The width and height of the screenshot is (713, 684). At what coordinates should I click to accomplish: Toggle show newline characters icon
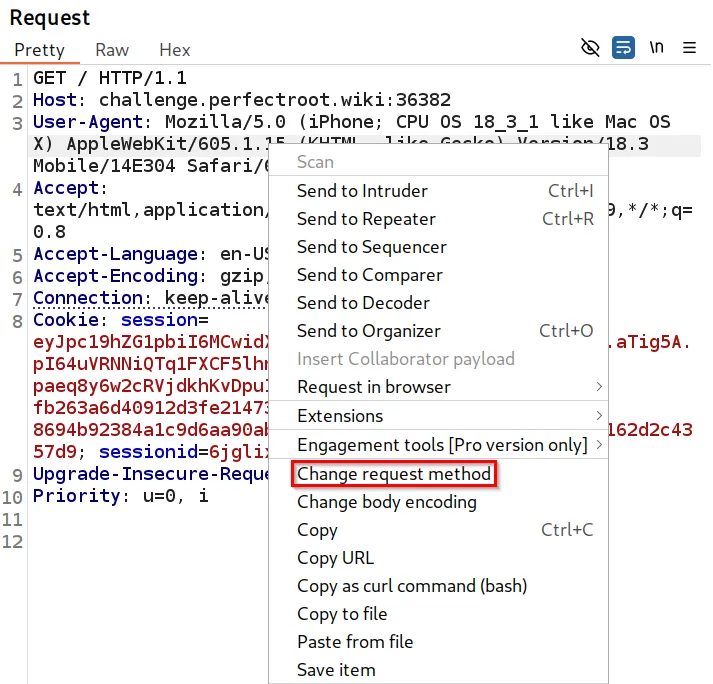[657, 47]
